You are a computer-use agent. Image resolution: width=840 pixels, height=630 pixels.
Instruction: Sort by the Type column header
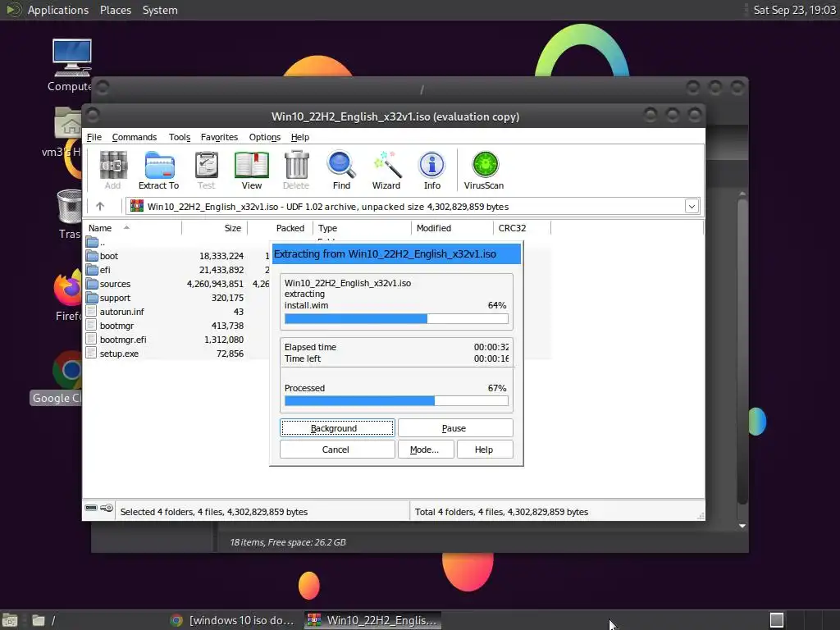pyautogui.click(x=362, y=228)
